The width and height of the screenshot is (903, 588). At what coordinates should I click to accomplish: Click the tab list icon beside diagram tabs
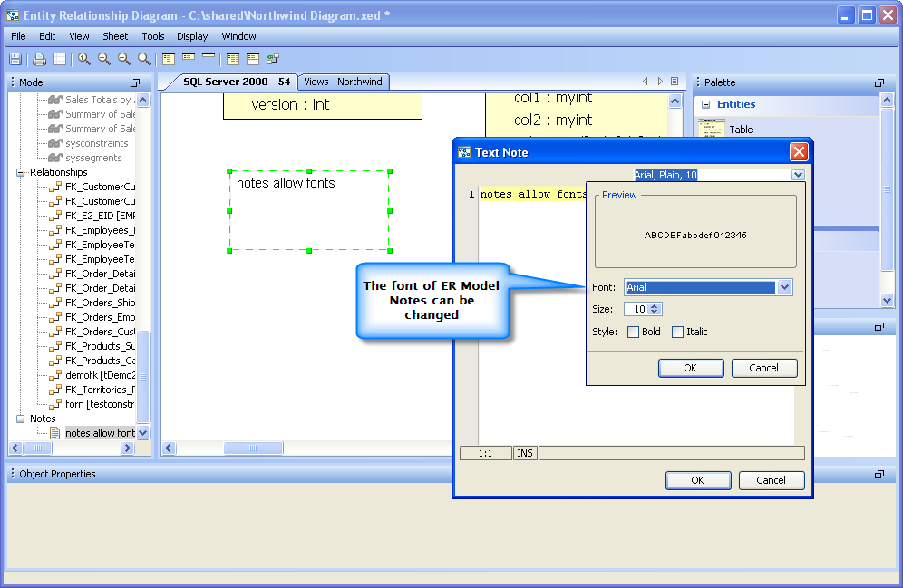tap(675, 82)
